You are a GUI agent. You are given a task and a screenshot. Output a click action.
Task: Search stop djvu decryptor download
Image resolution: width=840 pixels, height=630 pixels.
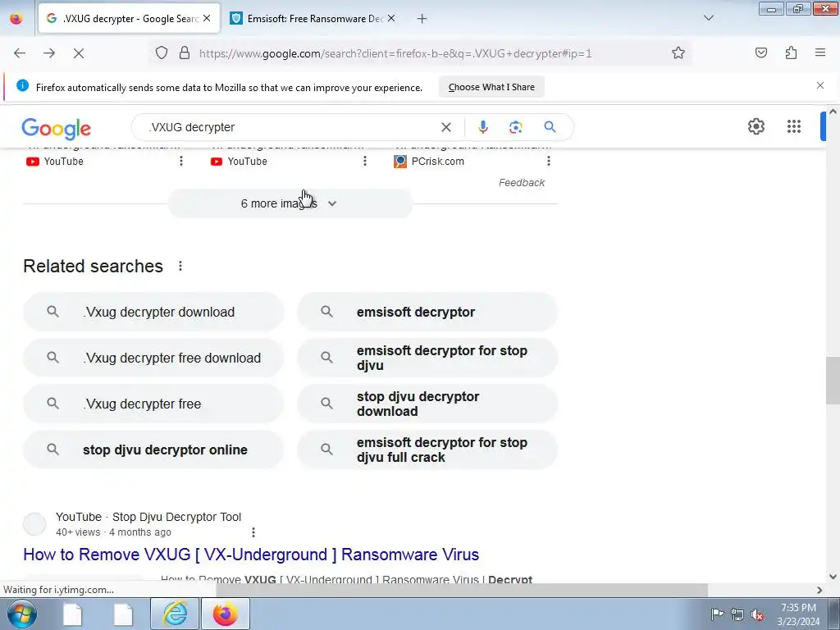tap(427, 404)
